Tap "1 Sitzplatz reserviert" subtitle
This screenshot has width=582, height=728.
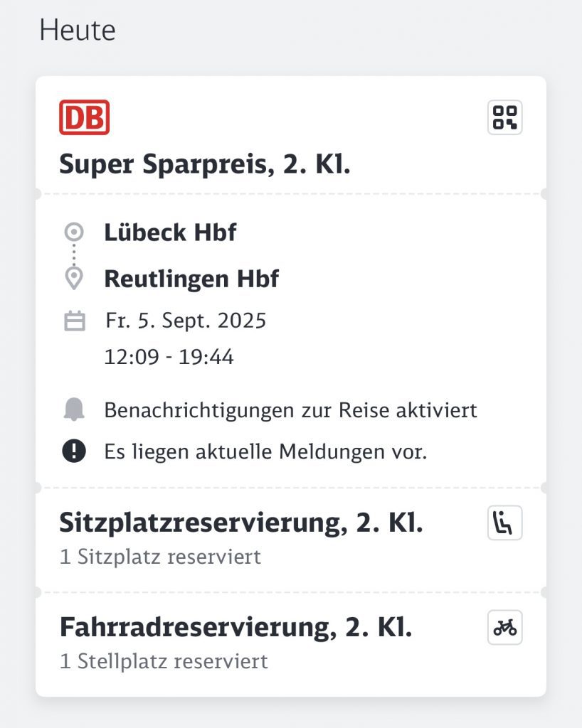(160, 557)
